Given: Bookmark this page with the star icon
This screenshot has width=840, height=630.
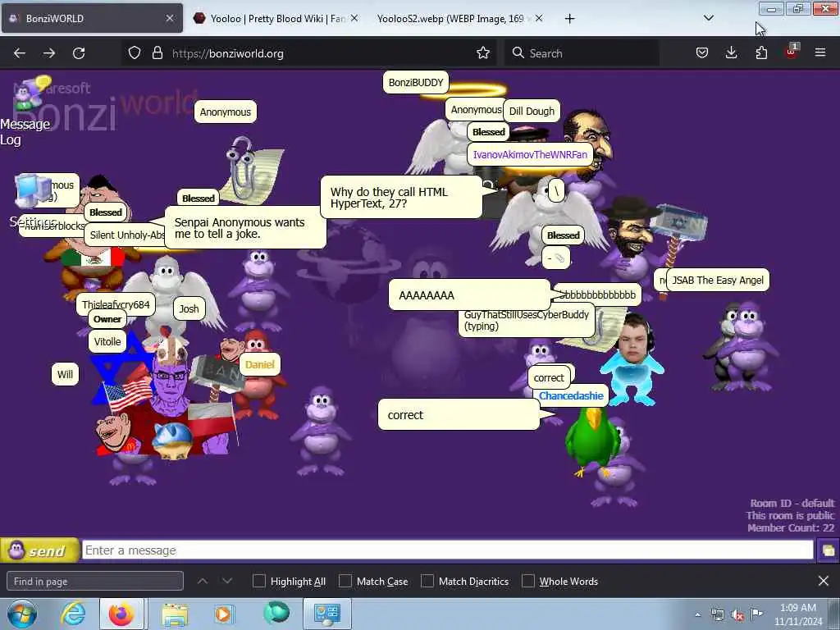Looking at the screenshot, I should pos(483,53).
